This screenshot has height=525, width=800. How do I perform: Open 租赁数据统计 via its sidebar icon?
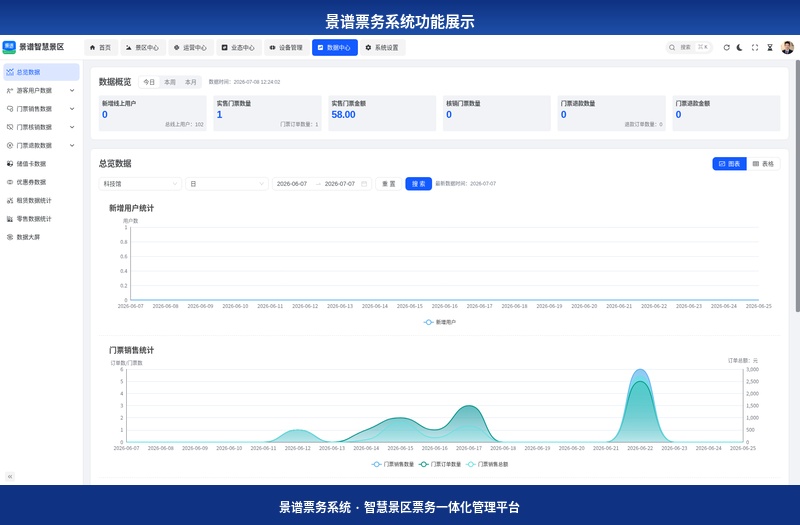click(10, 201)
